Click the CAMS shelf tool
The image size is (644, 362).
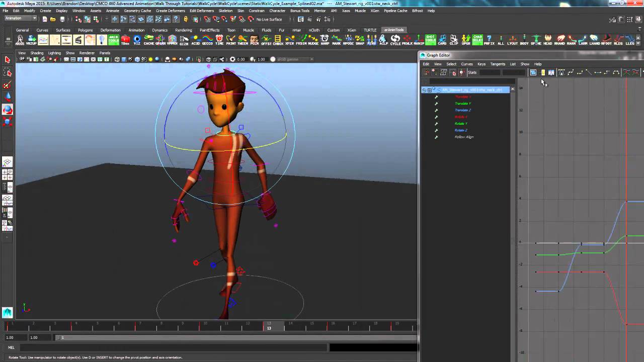pos(442,40)
